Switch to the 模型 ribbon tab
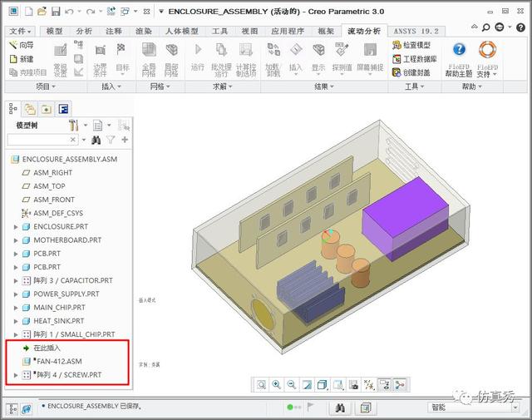532x420 pixels. coord(54,32)
